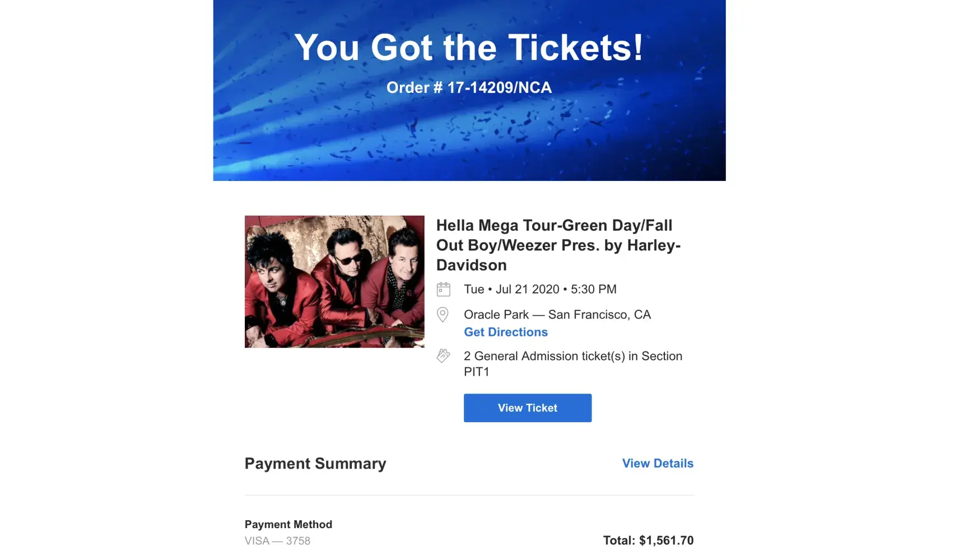959x560 pixels.
Task: Click the Oracle Park venue text
Action: [x=496, y=315]
